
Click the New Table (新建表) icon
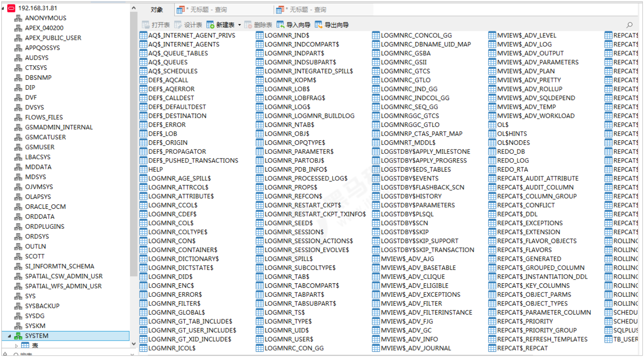(211, 25)
